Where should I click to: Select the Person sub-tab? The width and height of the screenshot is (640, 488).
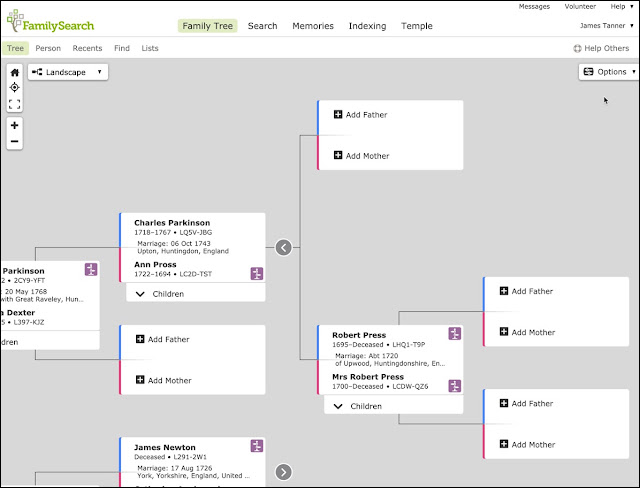pyautogui.click(x=48, y=48)
